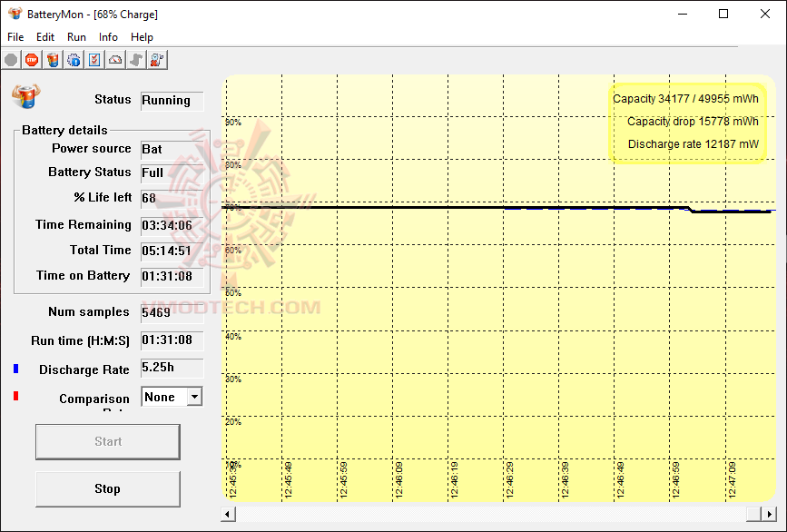This screenshot has height=532, width=787.
Task: Click the BatteryMon battery mascot logo
Action: tap(26, 96)
